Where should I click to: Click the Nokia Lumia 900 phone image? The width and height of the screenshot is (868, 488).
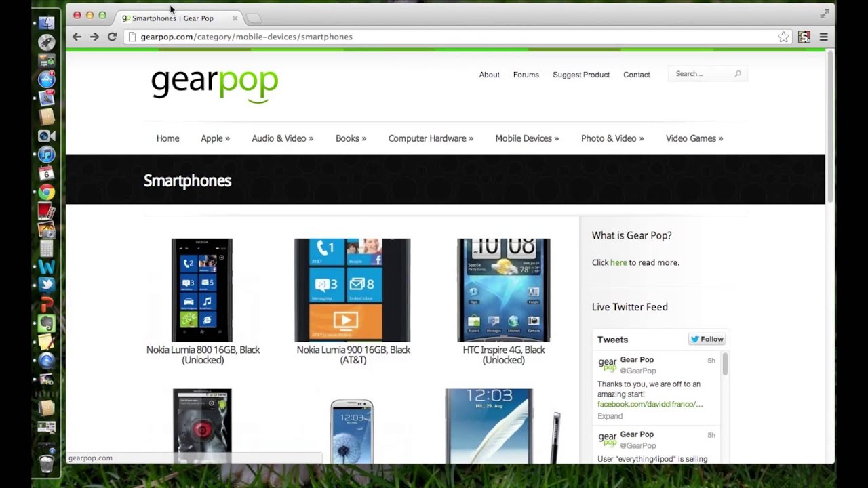point(353,290)
